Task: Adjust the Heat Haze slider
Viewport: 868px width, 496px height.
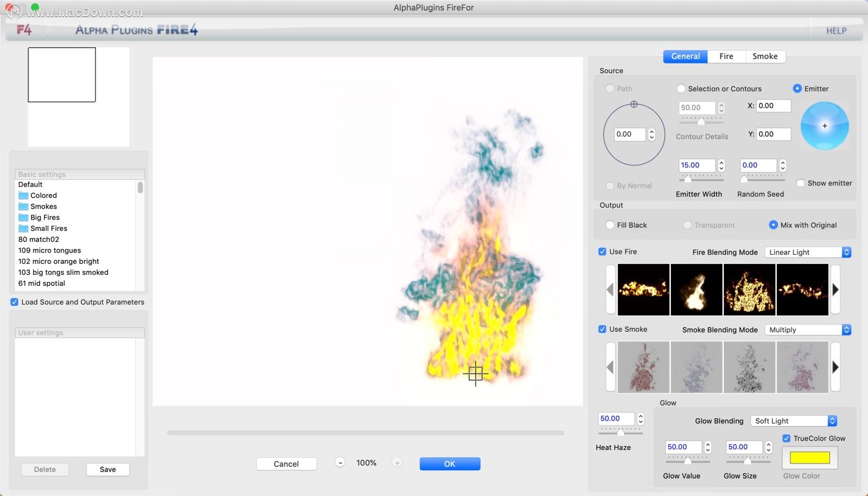Action: tap(620, 432)
